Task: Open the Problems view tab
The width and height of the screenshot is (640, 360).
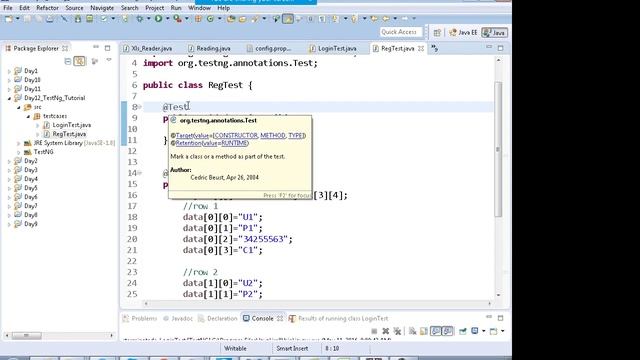Action: [x=140, y=318]
